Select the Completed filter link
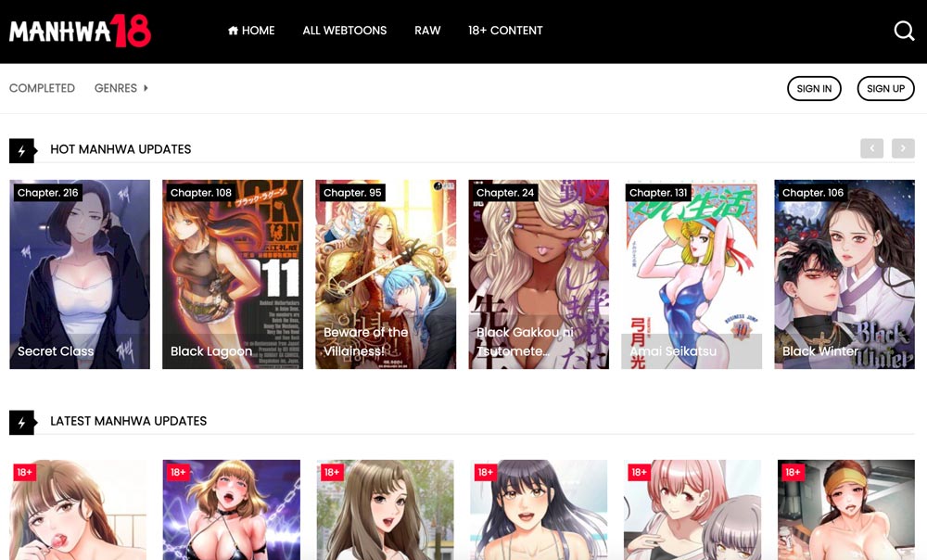Screen dimensions: 927x560 42,88
